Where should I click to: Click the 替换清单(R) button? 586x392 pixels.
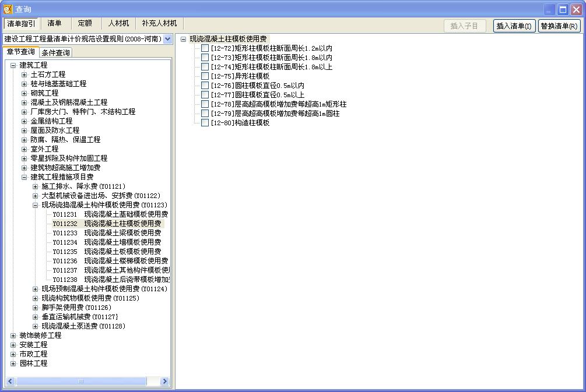point(559,26)
